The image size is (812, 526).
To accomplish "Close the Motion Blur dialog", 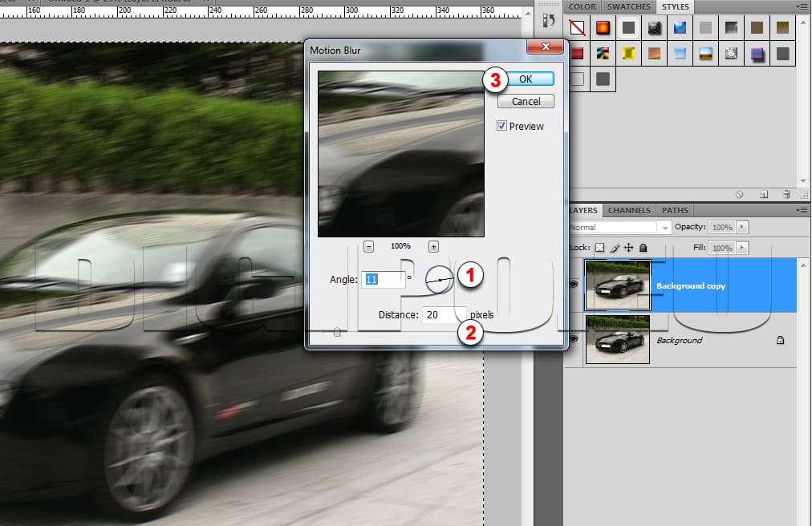I will pos(546,47).
